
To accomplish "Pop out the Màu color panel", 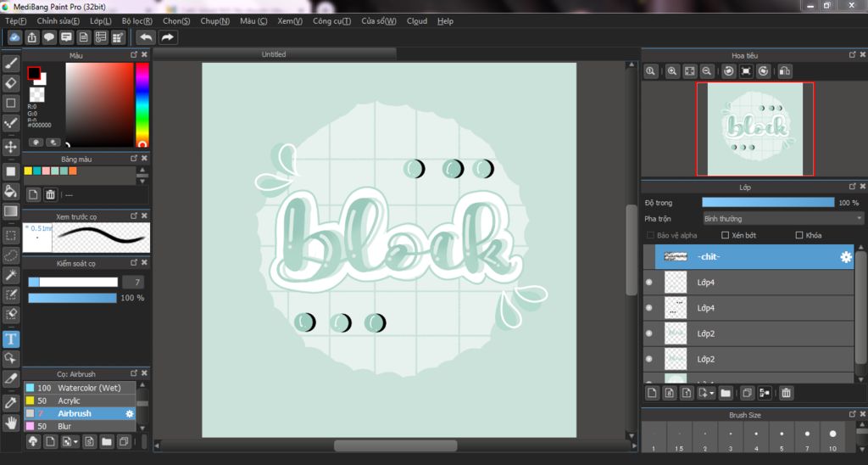I will click(133, 54).
